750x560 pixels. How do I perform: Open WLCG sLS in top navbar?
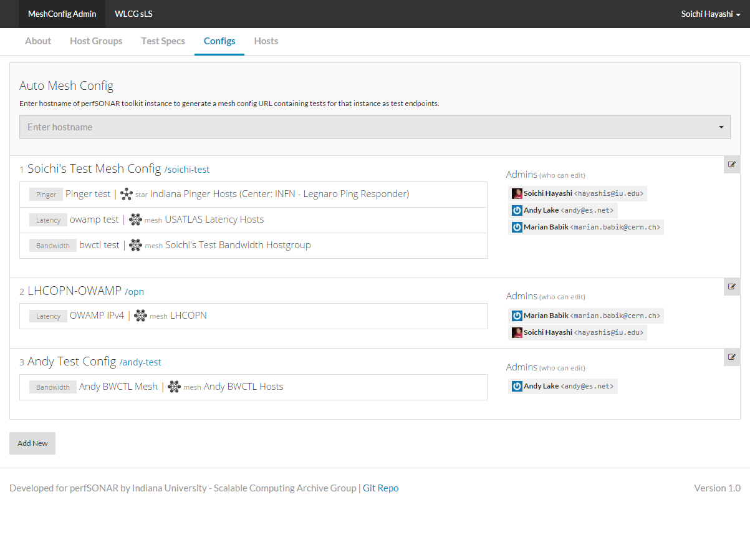point(134,14)
